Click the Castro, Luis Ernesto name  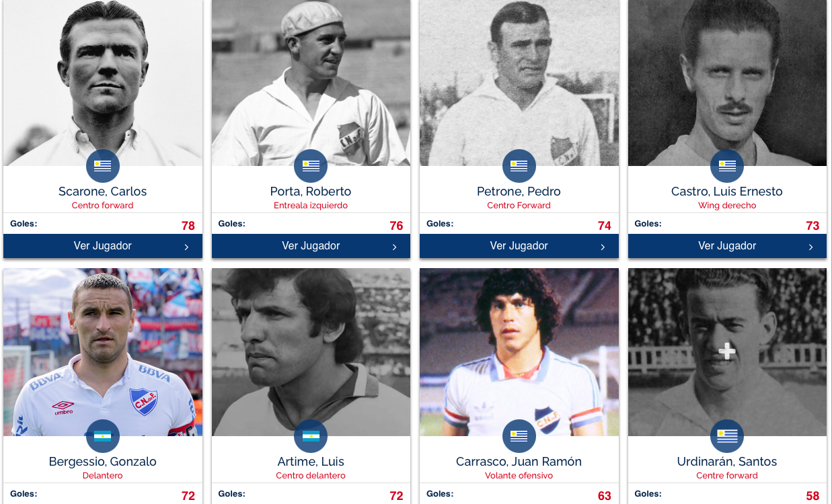coord(727,192)
